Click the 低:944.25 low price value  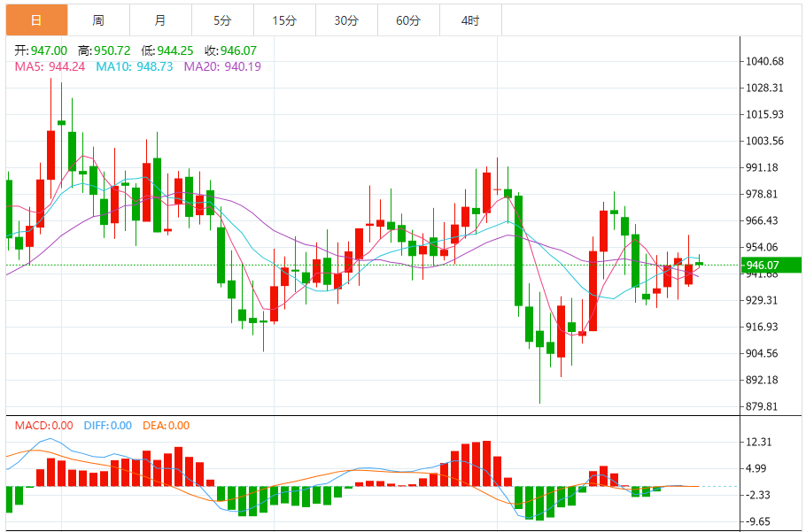coord(167,50)
